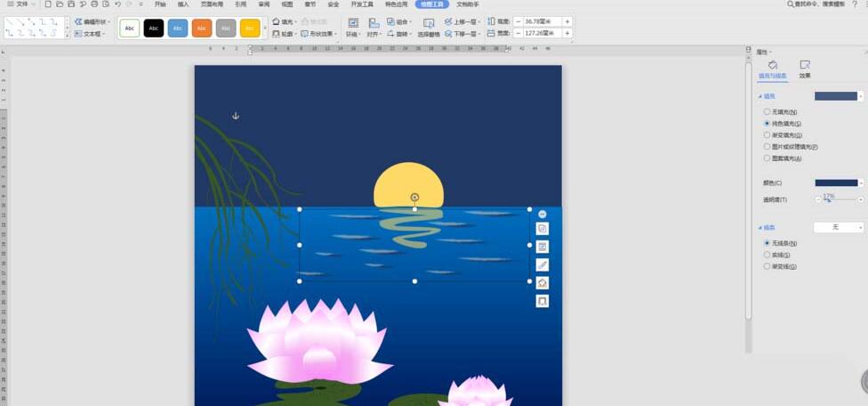Click the Text Box button in ribbon
The image size is (868, 406).
point(90,34)
